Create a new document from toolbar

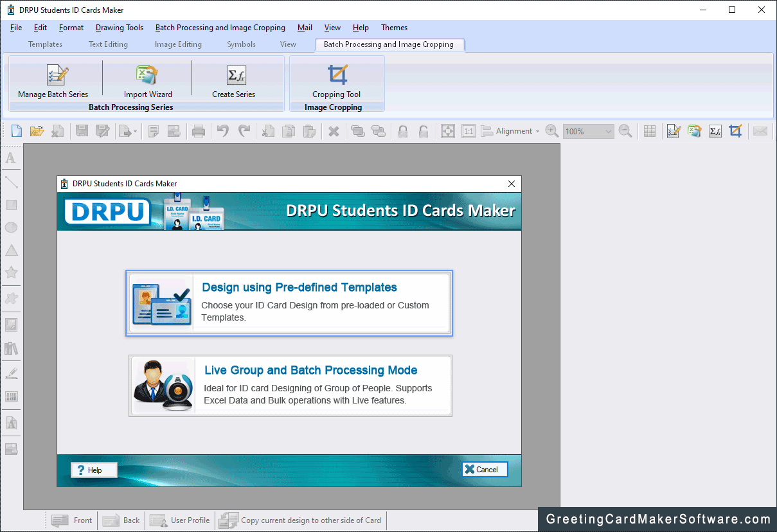[17, 131]
